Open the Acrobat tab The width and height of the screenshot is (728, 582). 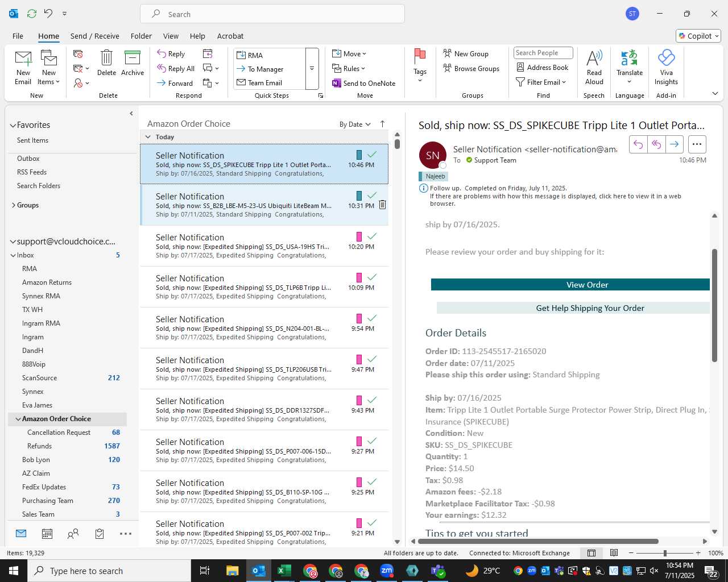[x=230, y=36]
